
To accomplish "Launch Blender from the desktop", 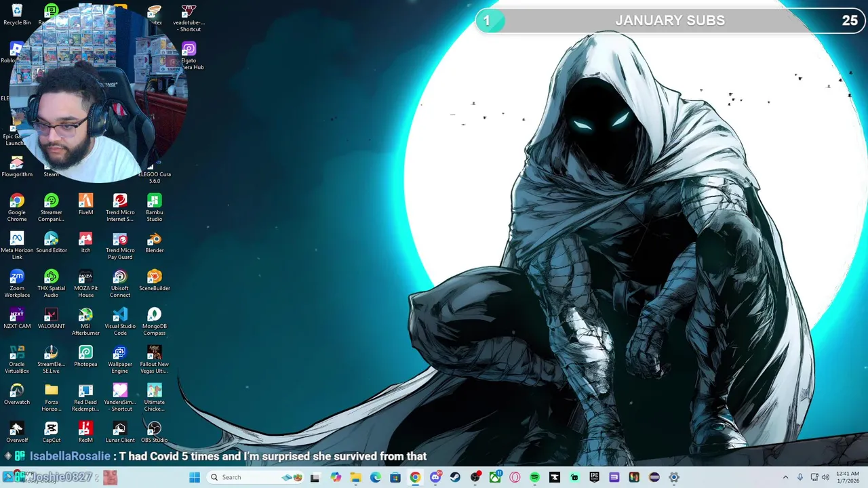I will coord(155,242).
